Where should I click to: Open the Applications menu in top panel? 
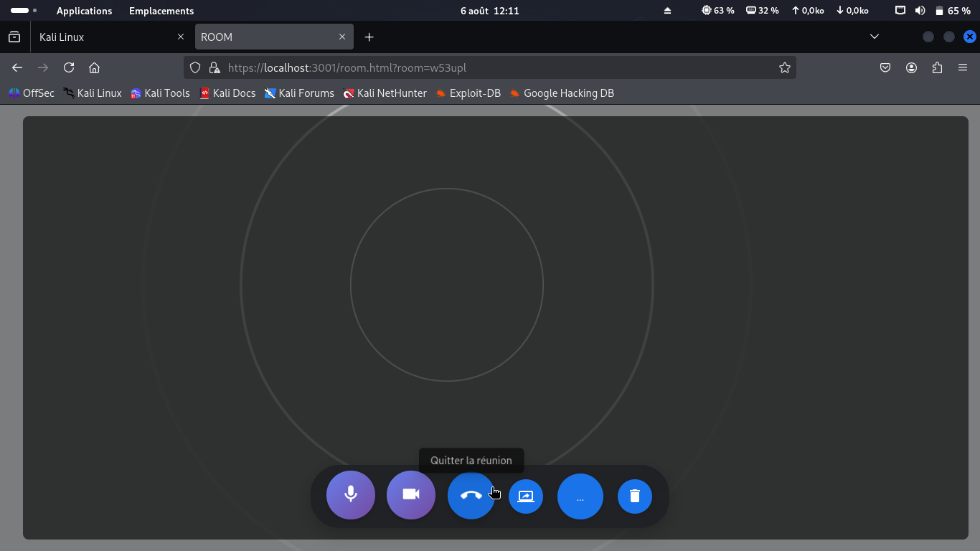click(x=84, y=11)
